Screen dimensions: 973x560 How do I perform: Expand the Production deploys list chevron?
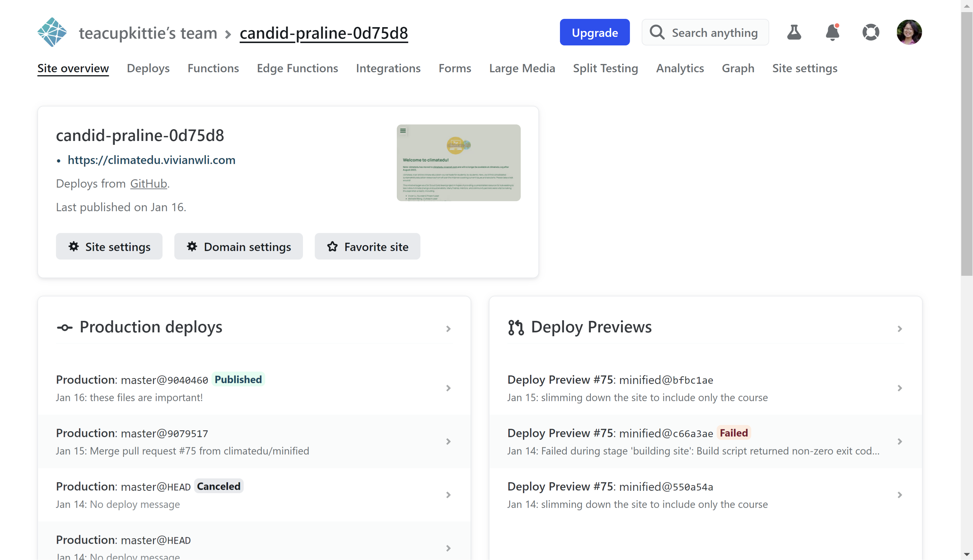point(448,329)
